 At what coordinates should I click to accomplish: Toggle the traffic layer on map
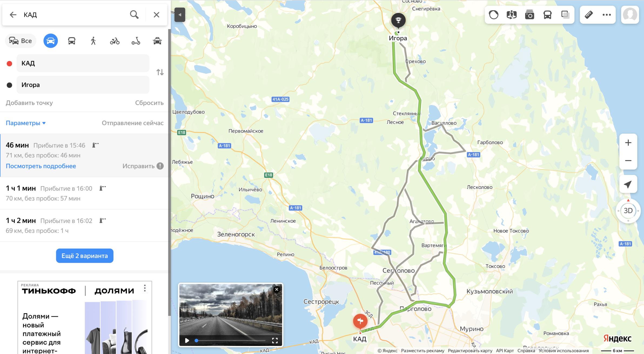coord(494,15)
